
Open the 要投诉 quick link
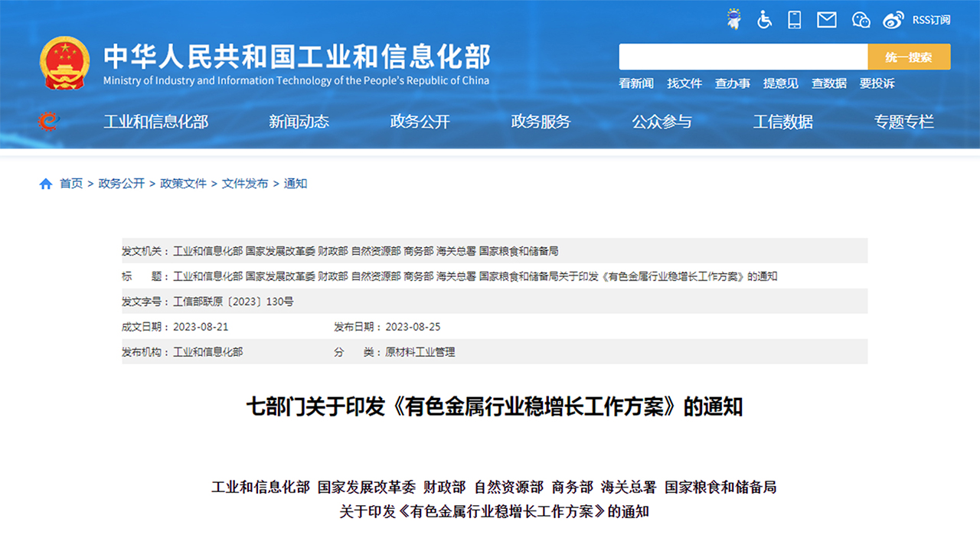tap(877, 83)
